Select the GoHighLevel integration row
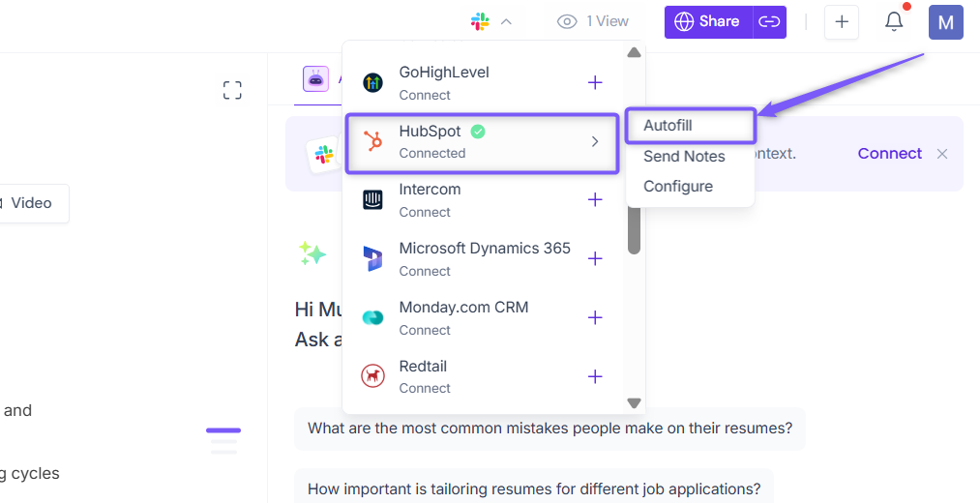Image resolution: width=980 pixels, height=503 pixels. pos(481,82)
